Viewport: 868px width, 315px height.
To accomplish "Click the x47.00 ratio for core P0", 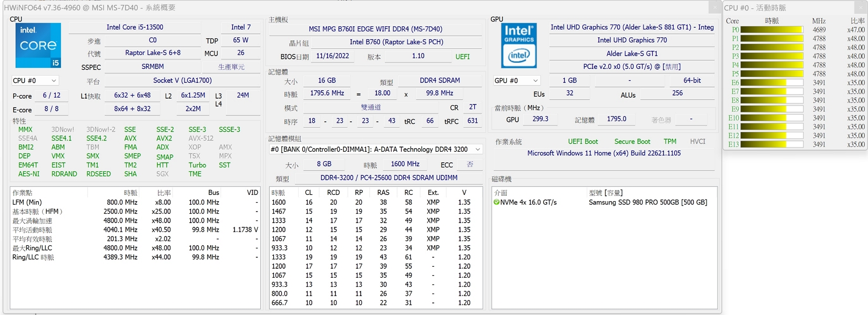I will tap(856, 30).
